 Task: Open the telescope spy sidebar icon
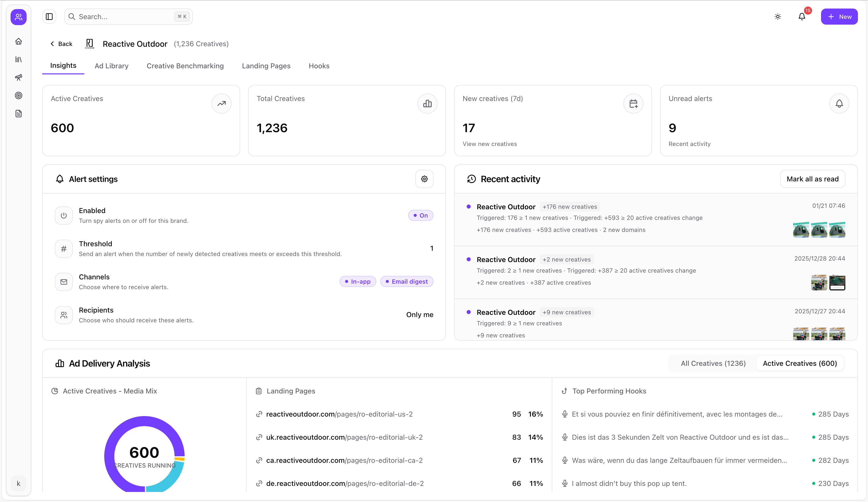19,78
